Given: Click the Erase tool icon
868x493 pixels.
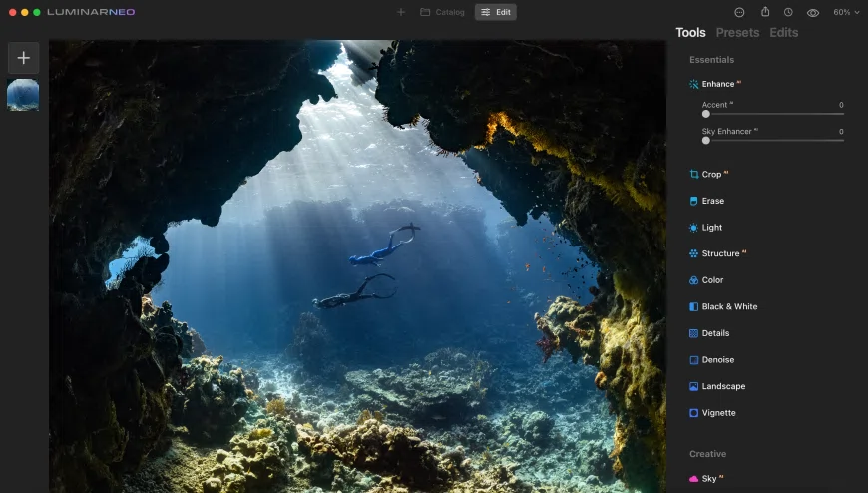Looking at the screenshot, I should tap(693, 201).
